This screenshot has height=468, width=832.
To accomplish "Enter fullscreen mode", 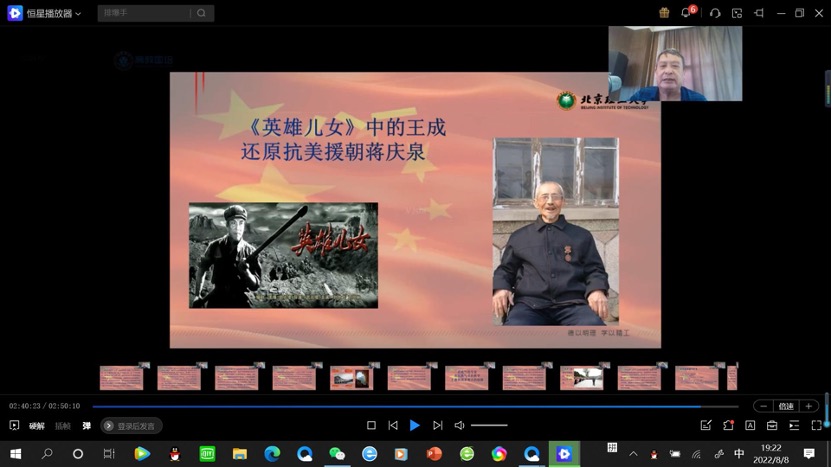I will [x=816, y=425].
